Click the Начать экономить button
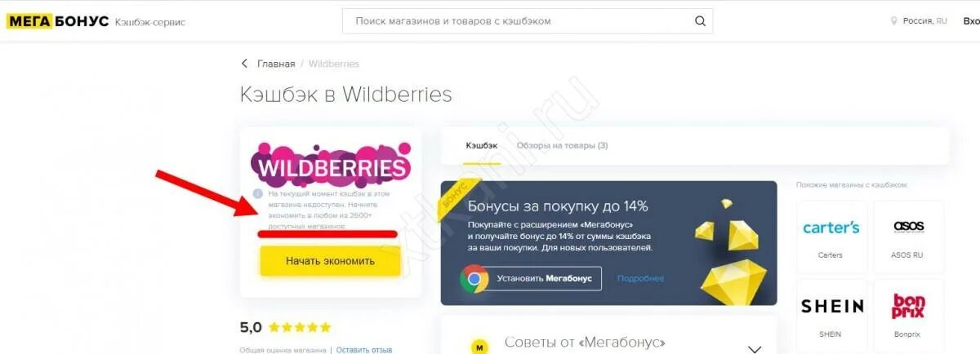This screenshot has width=980, height=354. pyautogui.click(x=330, y=261)
